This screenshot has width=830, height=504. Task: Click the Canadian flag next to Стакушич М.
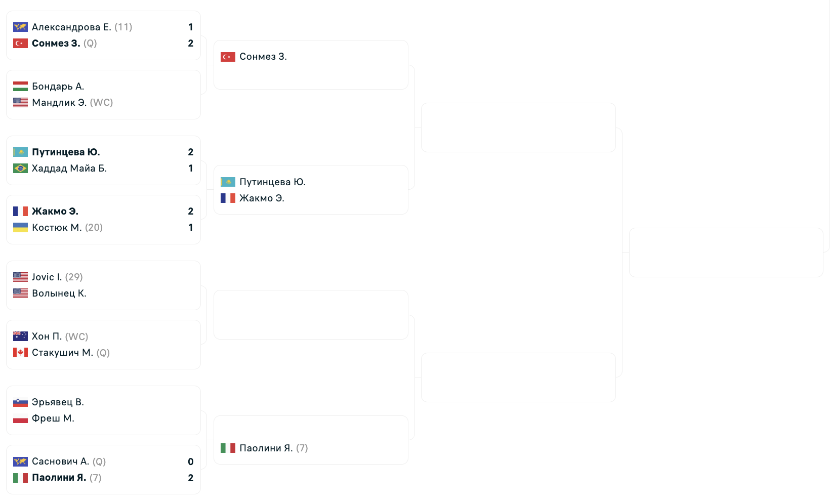click(x=20, y=353)
